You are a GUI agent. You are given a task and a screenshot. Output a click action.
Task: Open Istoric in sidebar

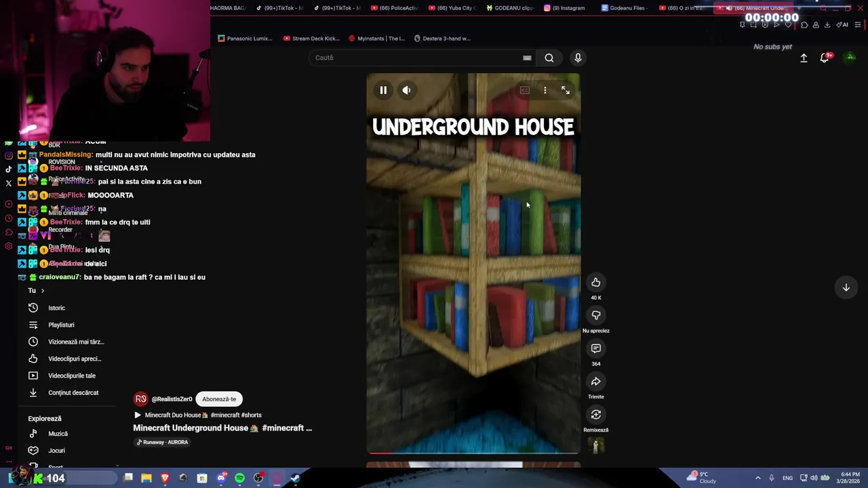pos(56,308)
